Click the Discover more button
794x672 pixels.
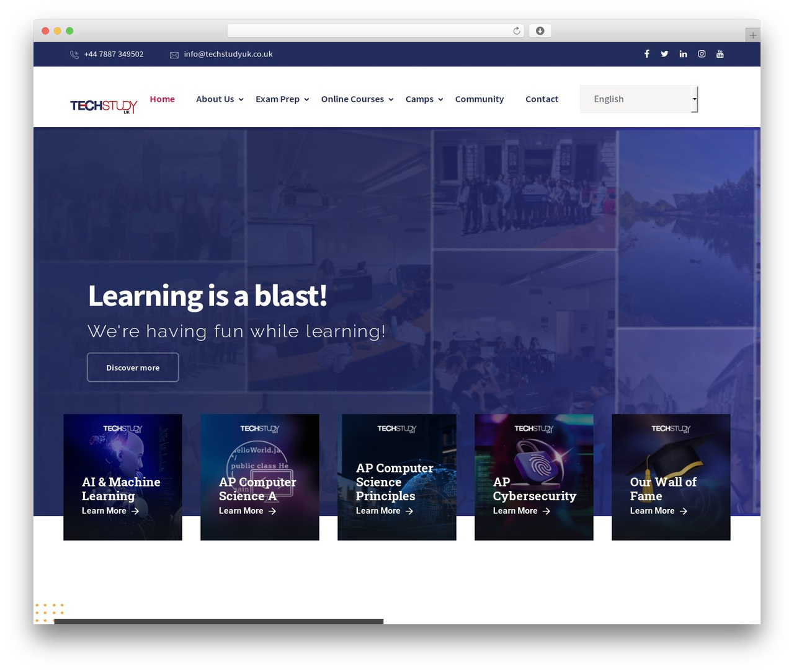133,368
